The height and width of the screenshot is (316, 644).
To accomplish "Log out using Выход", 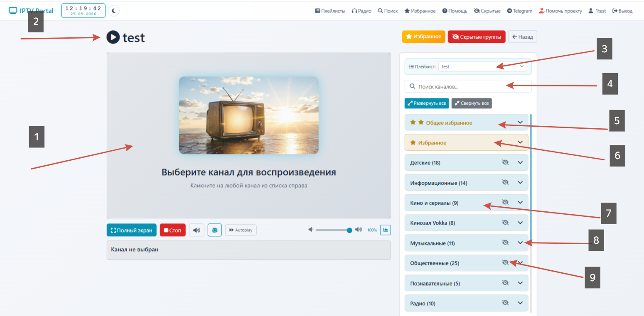I will [622, 11].
